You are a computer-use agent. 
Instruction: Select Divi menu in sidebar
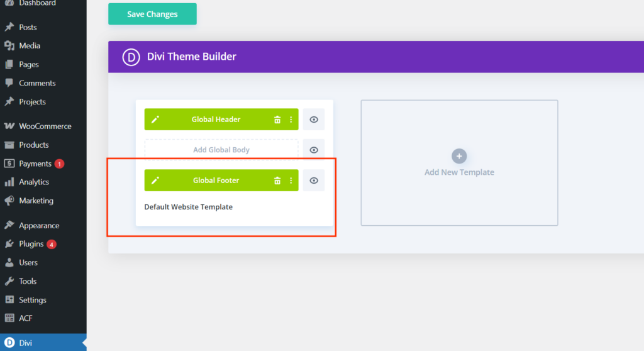coord(43,343)
